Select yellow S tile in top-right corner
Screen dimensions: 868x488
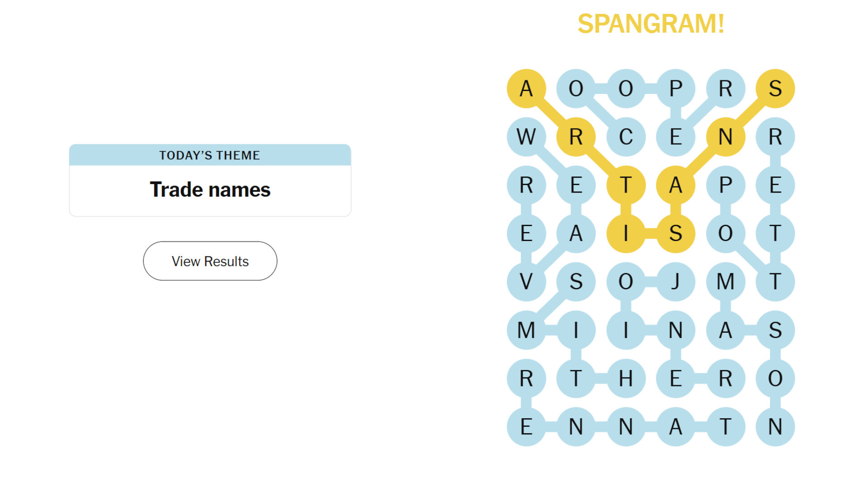pyautogui.click(x=775, y=89)
